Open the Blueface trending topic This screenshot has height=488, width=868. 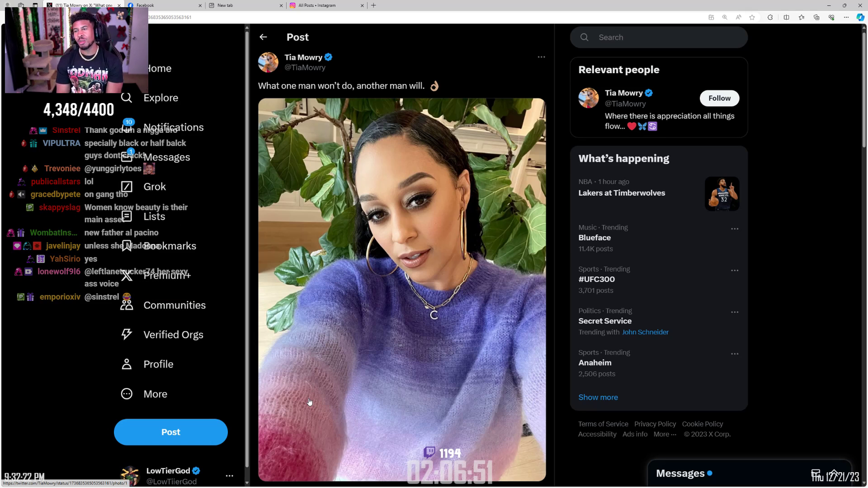595,238
